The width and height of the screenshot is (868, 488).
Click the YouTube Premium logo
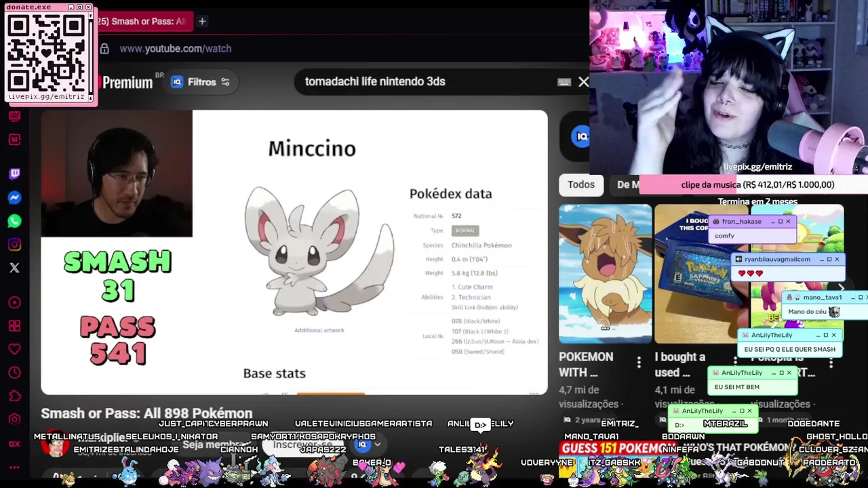tap(127, 82)
